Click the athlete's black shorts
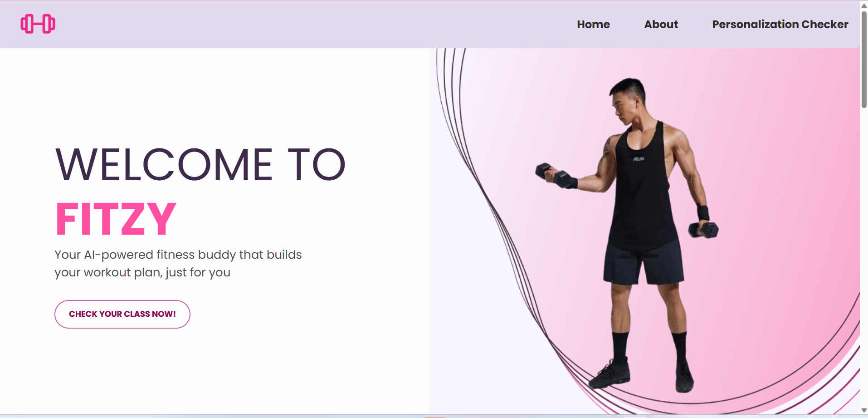Image resolution: width=868 pixels, height=418 pixels. click(x=643, y=262)
